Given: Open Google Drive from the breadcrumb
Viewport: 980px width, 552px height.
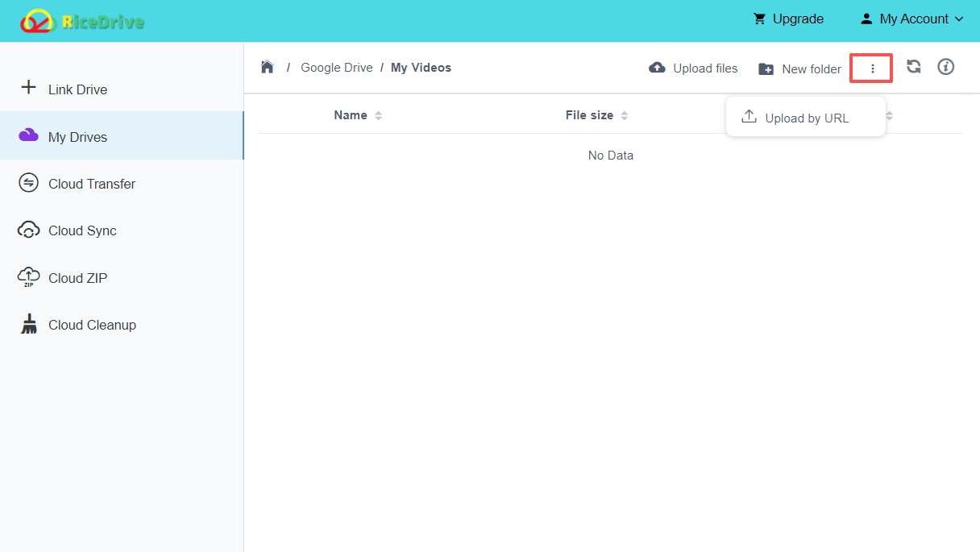Looking at the screenshot, I should pos(337,67).
